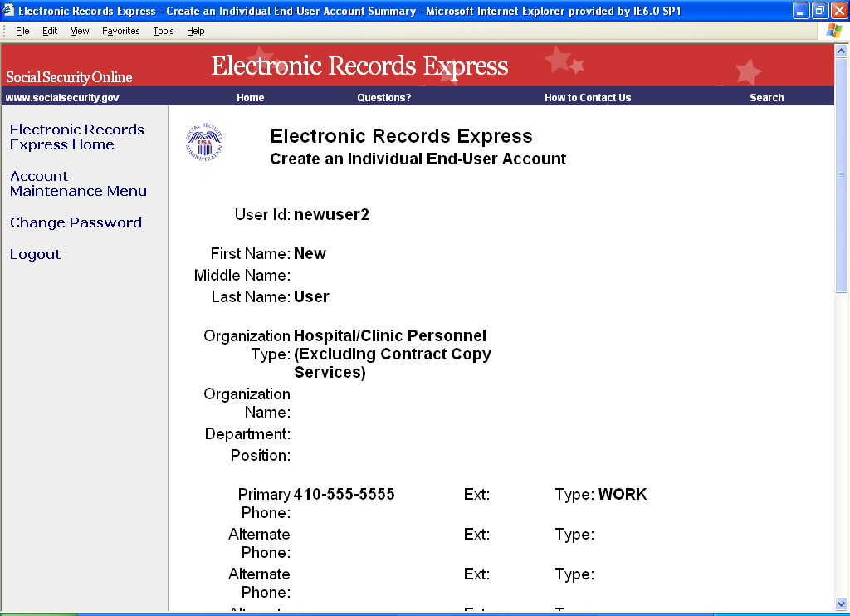The image size is (850, 616).
Task: Click the Department: label
Action: [247, 434]
